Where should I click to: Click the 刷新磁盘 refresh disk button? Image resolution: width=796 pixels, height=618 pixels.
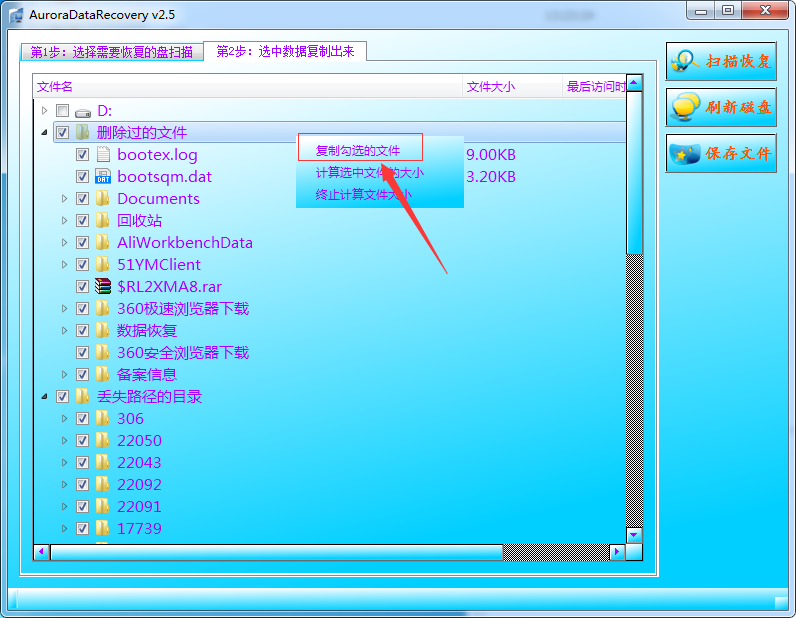coord(721,107)
